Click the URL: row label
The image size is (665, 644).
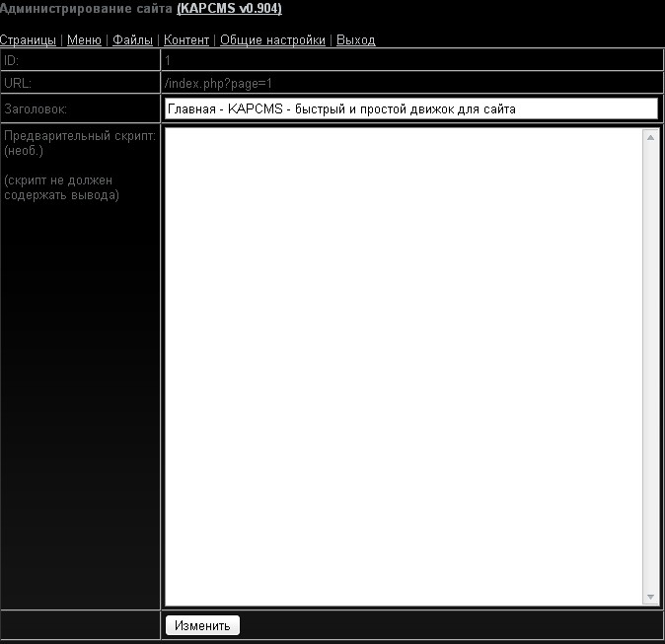point(18,83)
